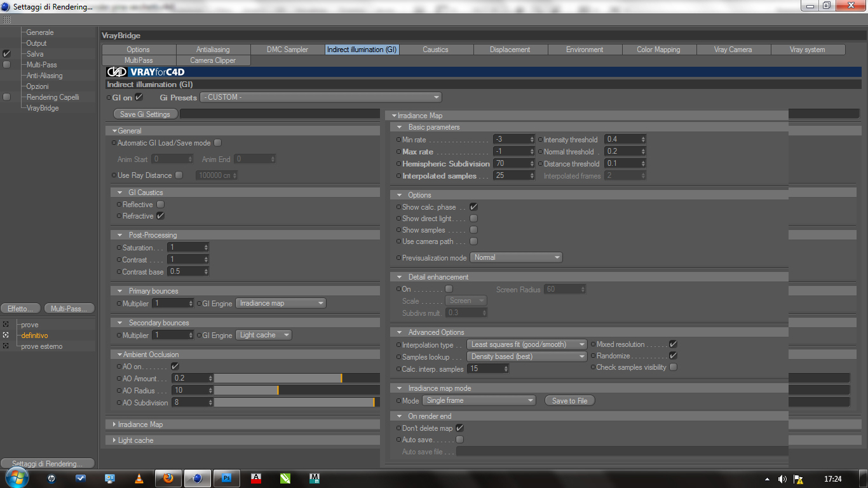868x488 pixels.
Task: Adjust the AO Amount slider
Action: click(x=297, y=379)
